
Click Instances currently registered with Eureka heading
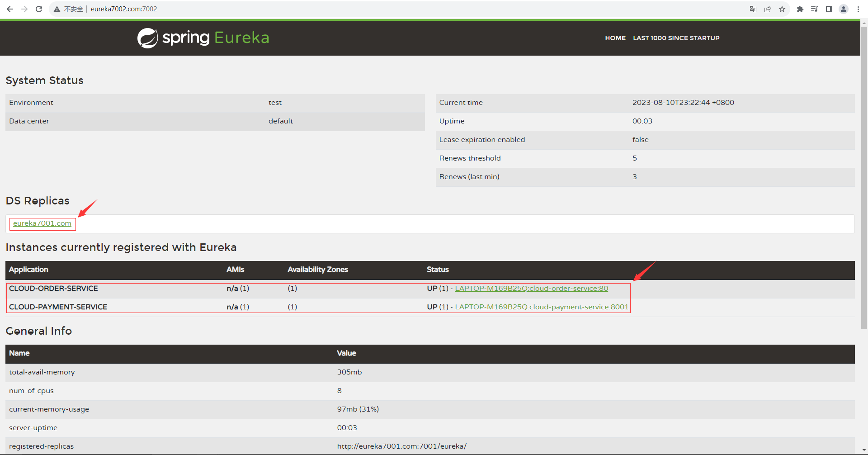pyautogui.click(x=121, y=247)
